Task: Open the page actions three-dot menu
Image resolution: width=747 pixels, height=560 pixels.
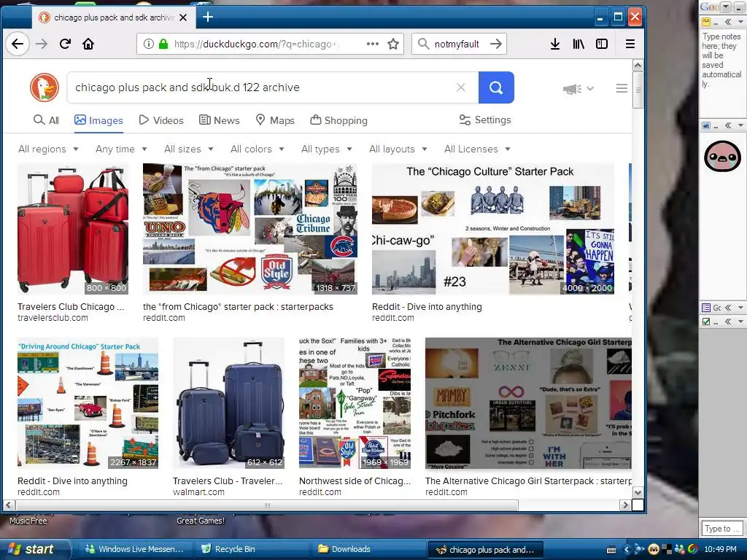Action: click(373, 44)
